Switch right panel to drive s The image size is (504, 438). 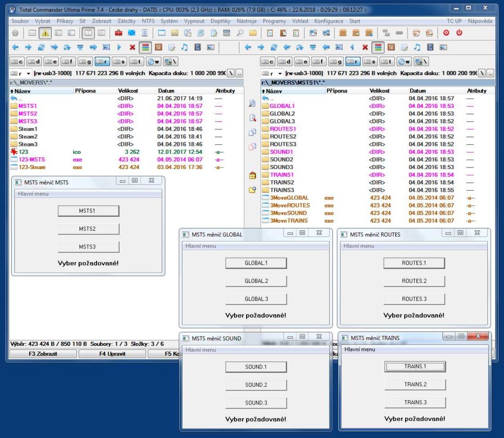pyautogui.click(x=370, y=62)
